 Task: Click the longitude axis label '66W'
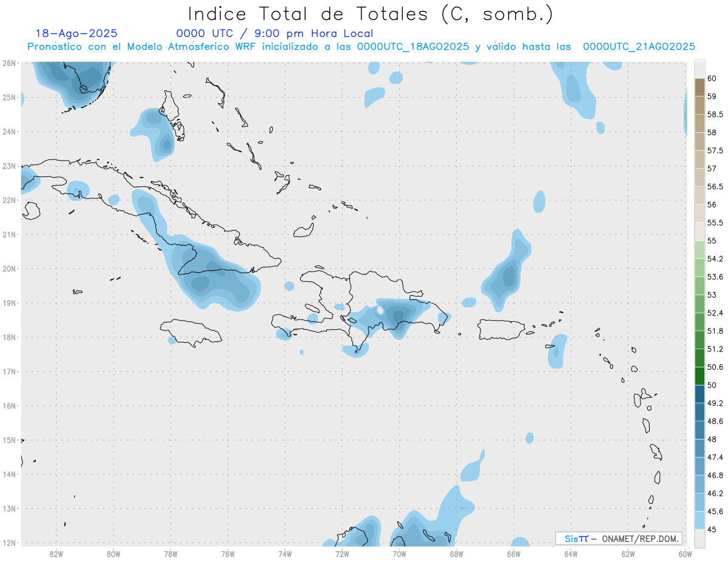(513, 554)
